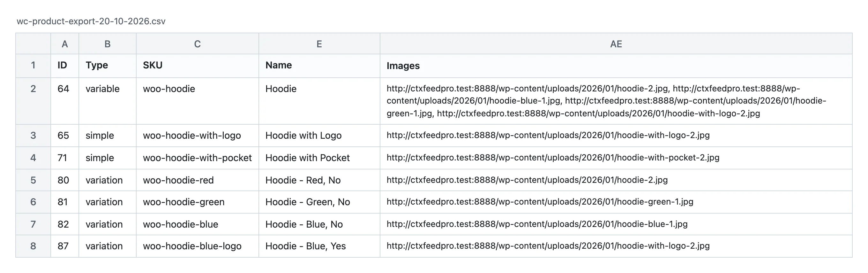Image resolution: width=868 pixels, height=273 pixels.
Task: Select the woo-hoodie-red SKU cell
Action: tap(198, 180)
